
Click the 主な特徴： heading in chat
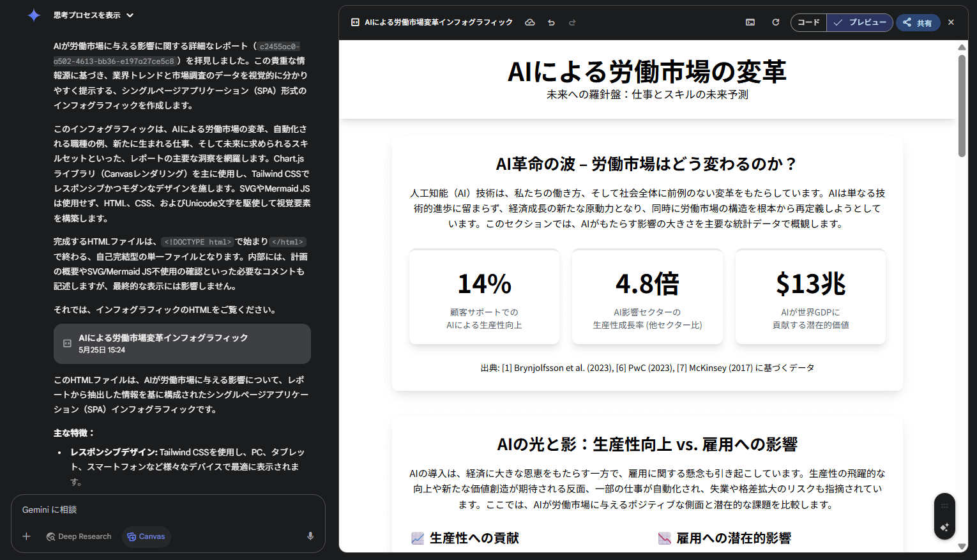(x=74, y=433)
